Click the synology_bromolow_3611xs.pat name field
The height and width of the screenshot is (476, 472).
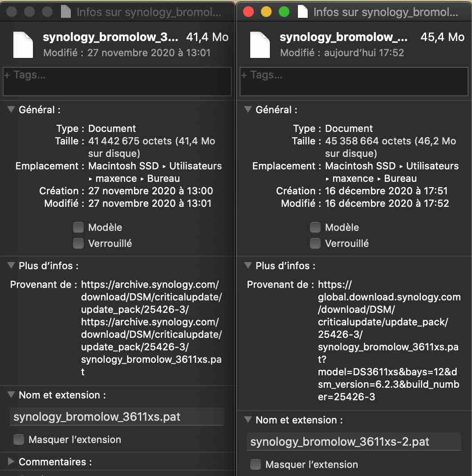point(117,417)
